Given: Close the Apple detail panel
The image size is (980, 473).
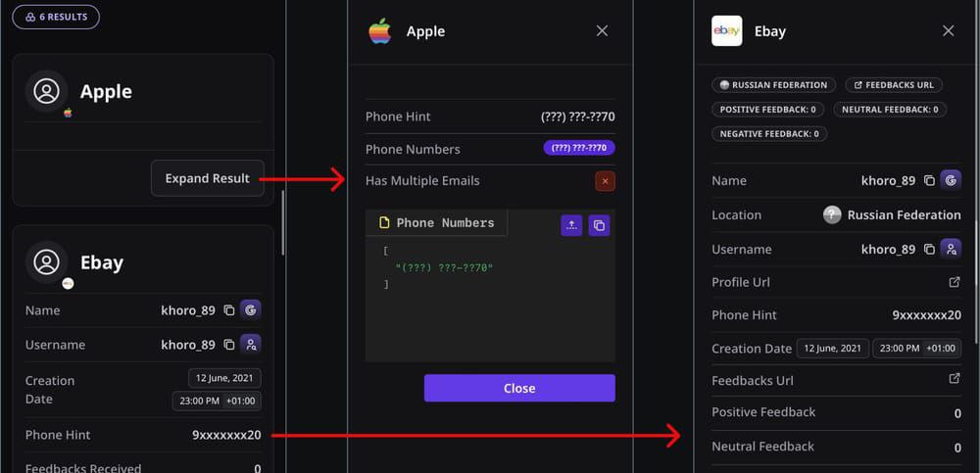Looking at the screenshot, I should click(602, 31).
